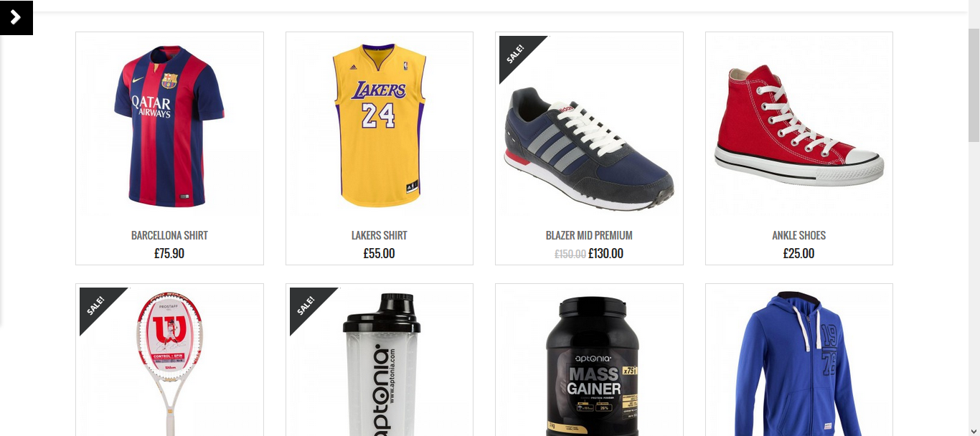The height and width of the screenshot is (436, 980).
Task: Click the crossed-out £150.00 old price
Action: 570,254
